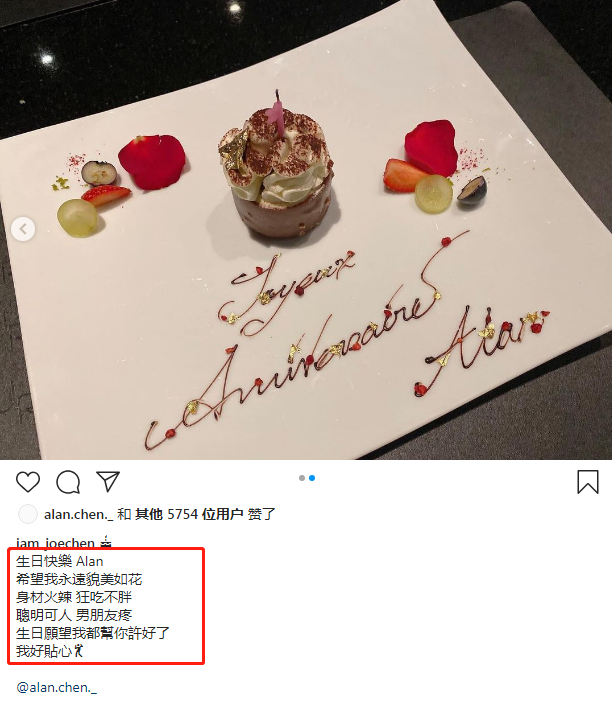Screen dimensions: 612x702
Task: Share the post using the paper plane icon
Action: (108, 481)
